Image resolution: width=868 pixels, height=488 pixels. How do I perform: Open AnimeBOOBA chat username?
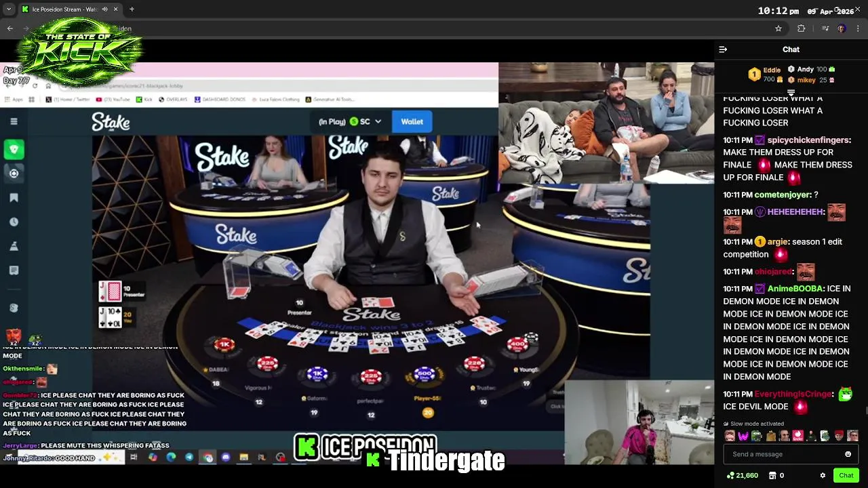pyautogui.click(x=795, y=289)
